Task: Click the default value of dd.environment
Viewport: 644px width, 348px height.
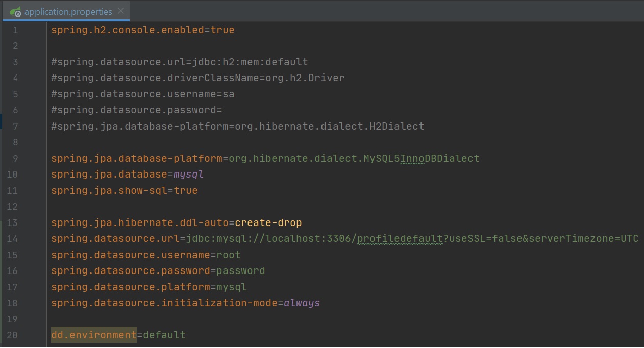Action: coord(164,335)
